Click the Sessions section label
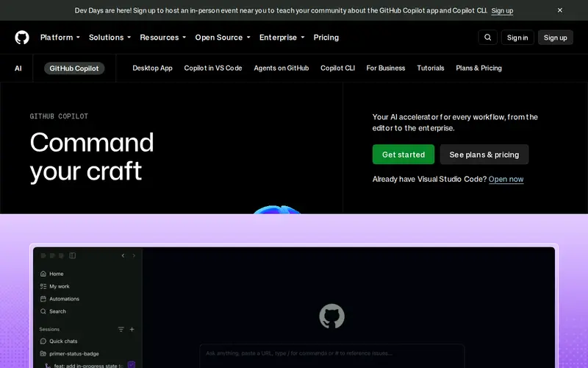The width and height of the screenshot is (588, 368). tap(49, 329)
